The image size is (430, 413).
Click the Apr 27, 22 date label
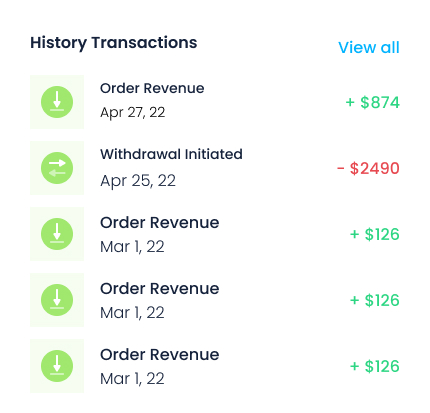pyautogui.click(x=133, y=113)
